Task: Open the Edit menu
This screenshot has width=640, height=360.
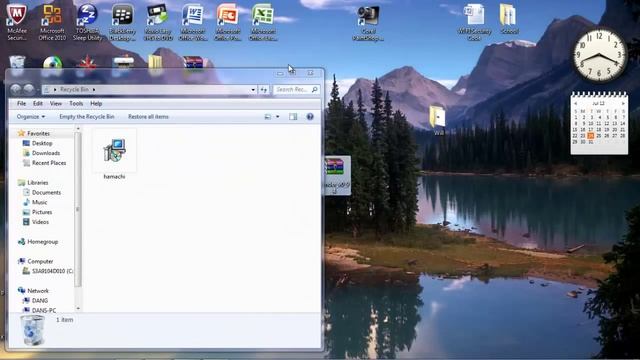Action: pyautogui.click(x=38, y=104)
